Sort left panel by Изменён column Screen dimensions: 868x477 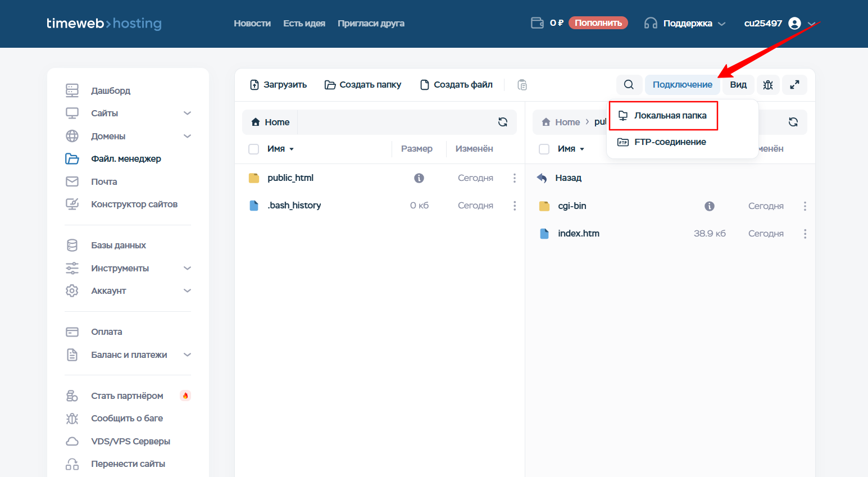(x=474, y=149)
